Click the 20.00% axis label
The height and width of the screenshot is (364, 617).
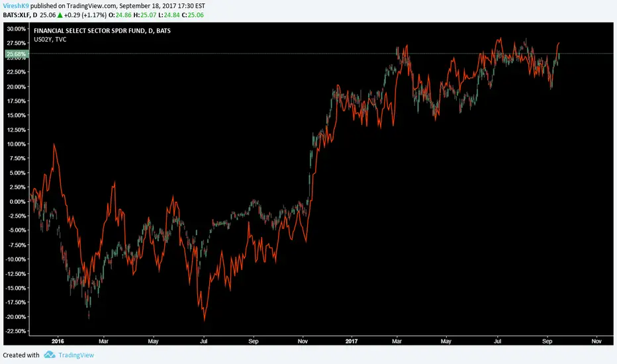pos(16,87)
